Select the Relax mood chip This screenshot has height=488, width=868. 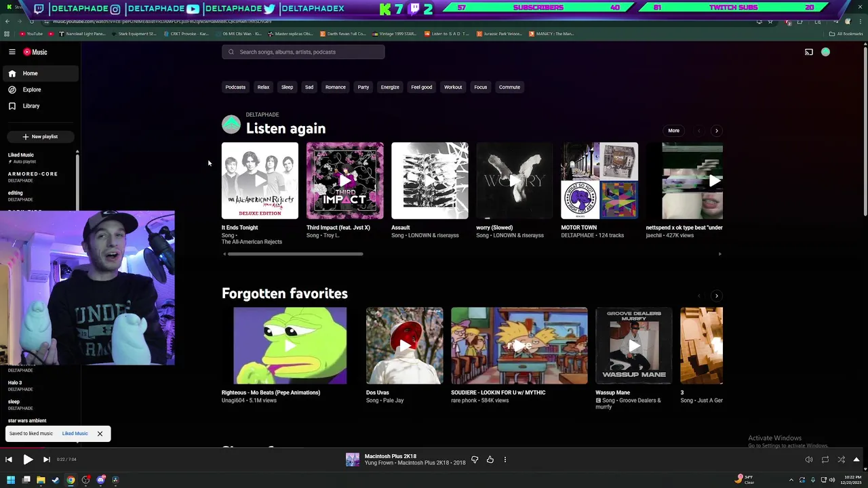tap(263, 87)
